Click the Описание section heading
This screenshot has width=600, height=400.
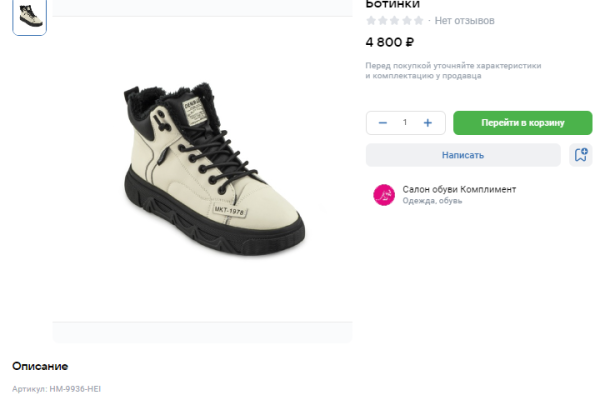click(x=40, y=366)
